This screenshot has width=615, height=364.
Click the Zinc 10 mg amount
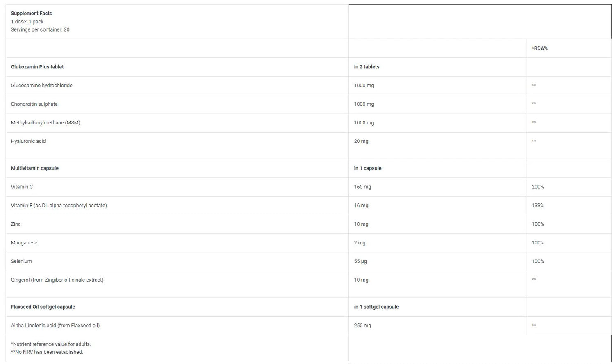[x=361, y=224]
